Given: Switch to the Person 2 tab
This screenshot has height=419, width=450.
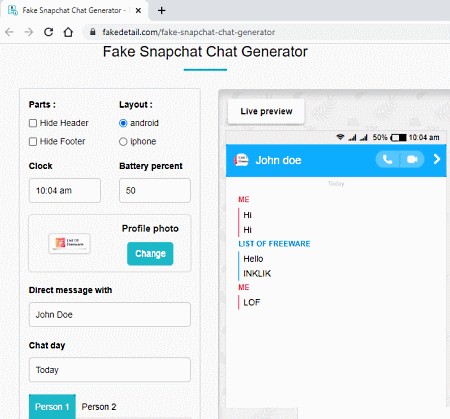Looking at the screenshot, I should 99,407.
